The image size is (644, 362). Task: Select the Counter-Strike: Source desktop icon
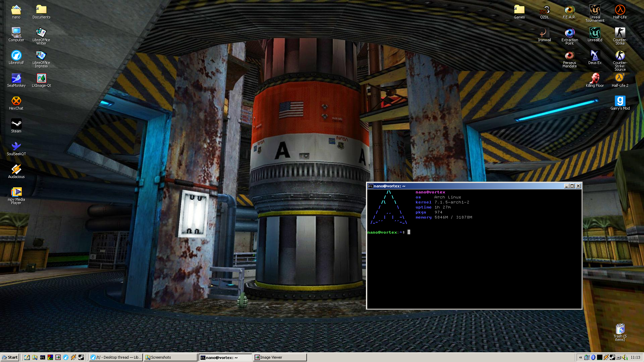coord(620,61)
